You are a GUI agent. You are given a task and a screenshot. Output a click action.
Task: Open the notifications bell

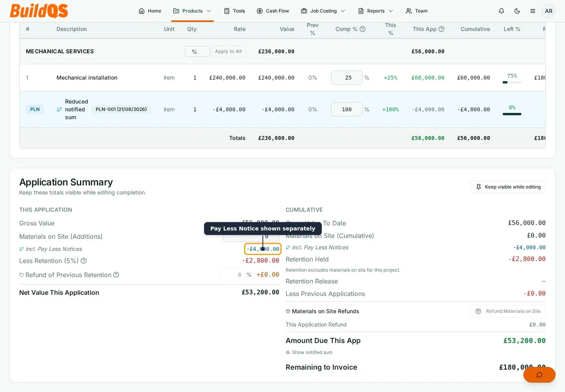(501, 11)
